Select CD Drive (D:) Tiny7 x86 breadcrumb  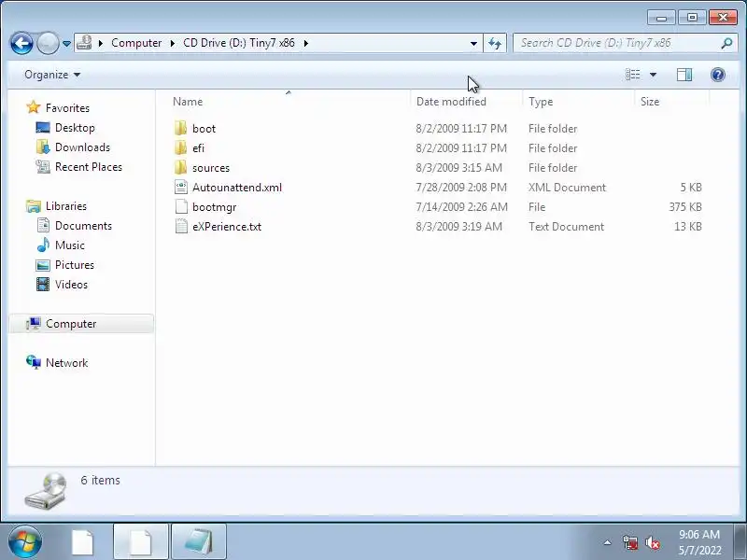tap(239, 43)
